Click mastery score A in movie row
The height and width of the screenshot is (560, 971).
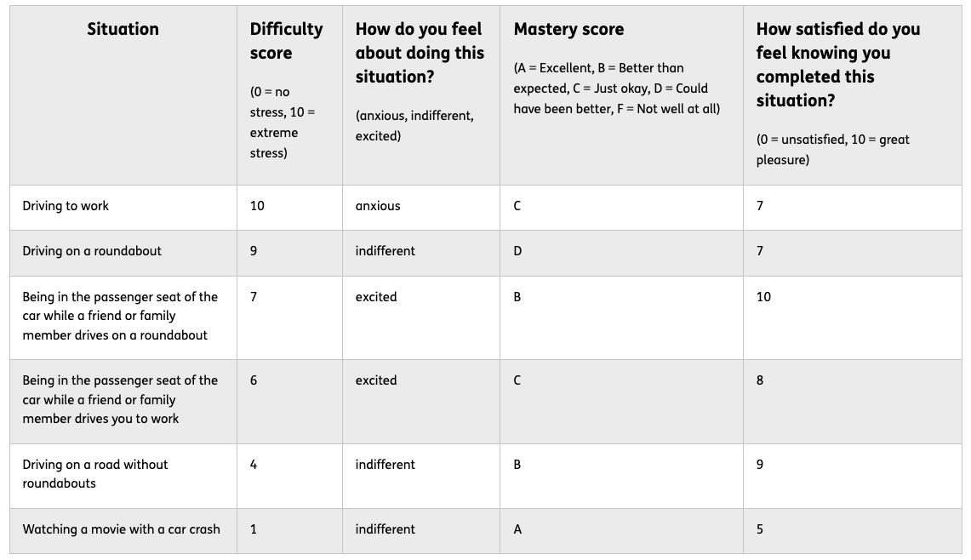point(622,531)
